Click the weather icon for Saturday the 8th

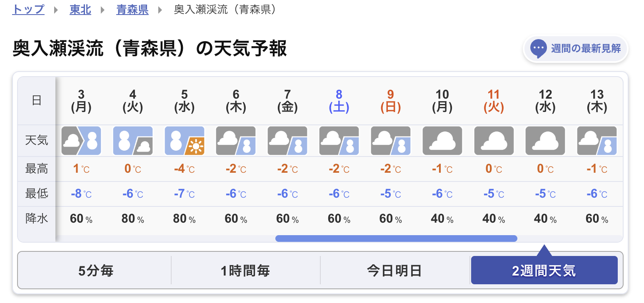pos(339,141)
